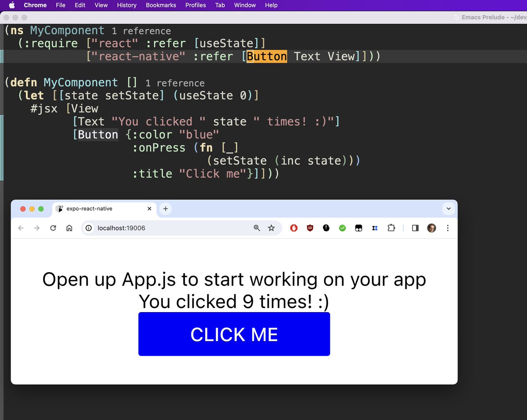Open the AdBlock red hand extension
This screenshot has width=527, height=420.
294,228
